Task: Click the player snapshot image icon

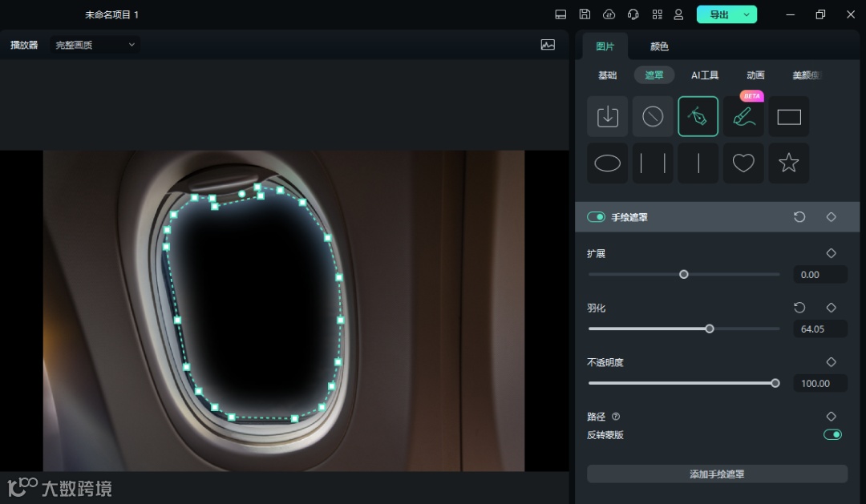Action: (548, 45)
